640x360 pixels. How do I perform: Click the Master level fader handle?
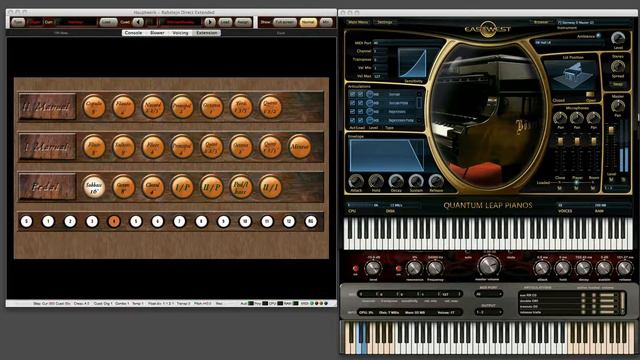[611, 131]
